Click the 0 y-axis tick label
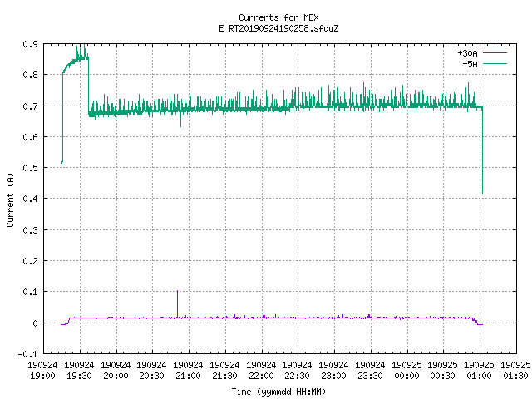Screen dimensions: 532x399 click(35, 323)
